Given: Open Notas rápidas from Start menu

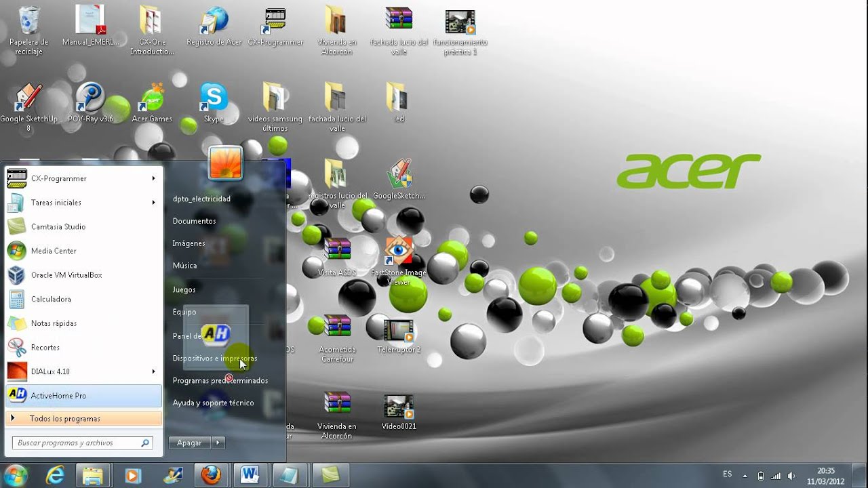Looking at the screenshot, I should tap(84, 323).
